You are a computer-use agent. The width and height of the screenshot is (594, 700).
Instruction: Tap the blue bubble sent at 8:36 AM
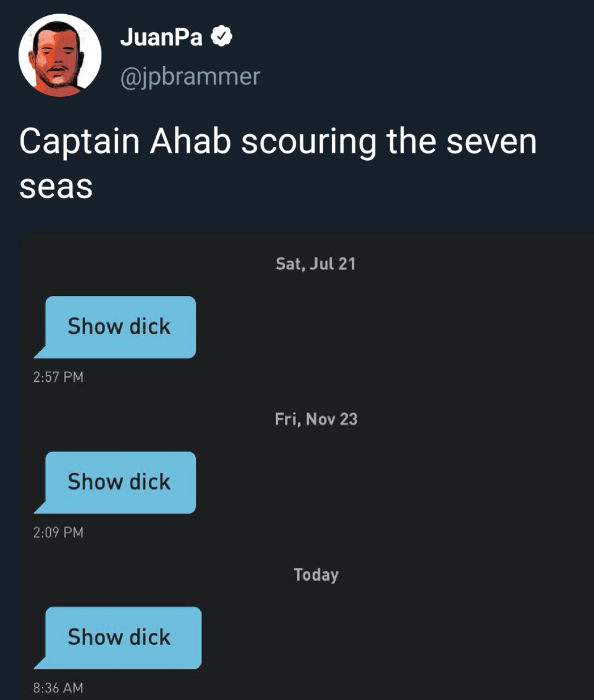pos(123,637)
